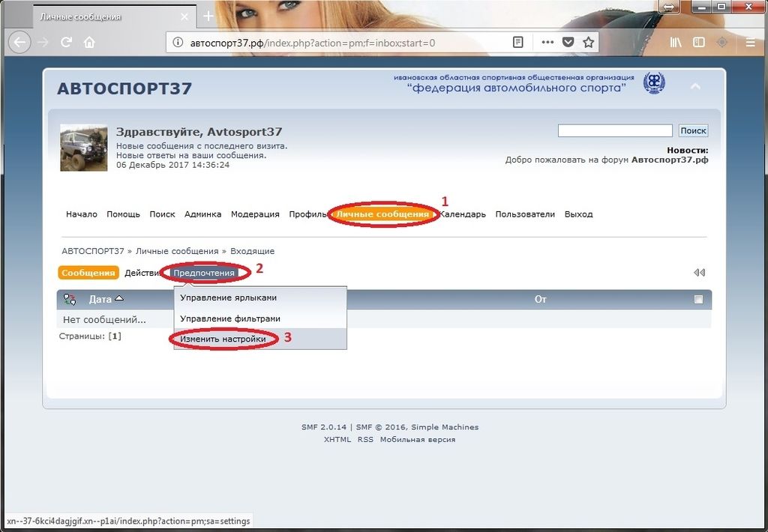Click the federation emblem logo
The height and width of the screenshot is (532, 768).
pos(654,82)
